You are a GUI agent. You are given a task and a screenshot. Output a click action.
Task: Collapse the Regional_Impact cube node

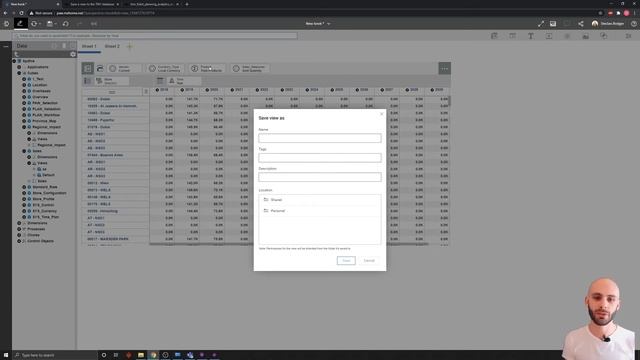[x=24, y=127]
